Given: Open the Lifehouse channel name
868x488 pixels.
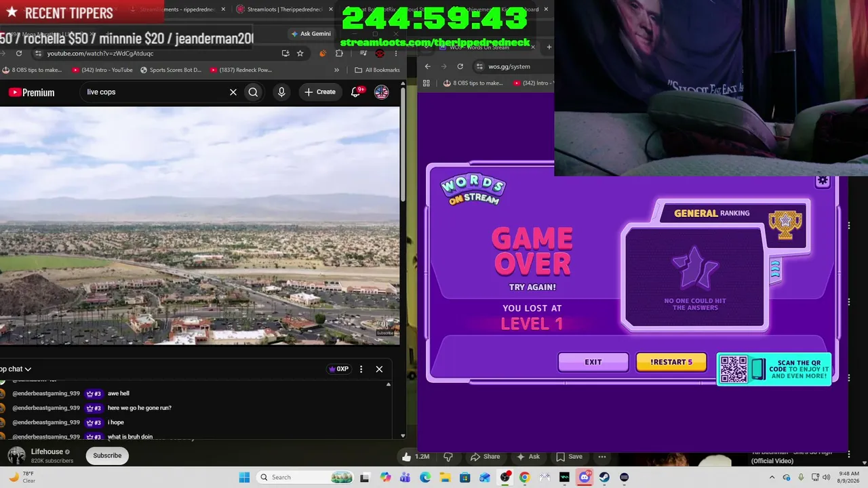Looking at the screenshot, I should (x=47, y=451).
